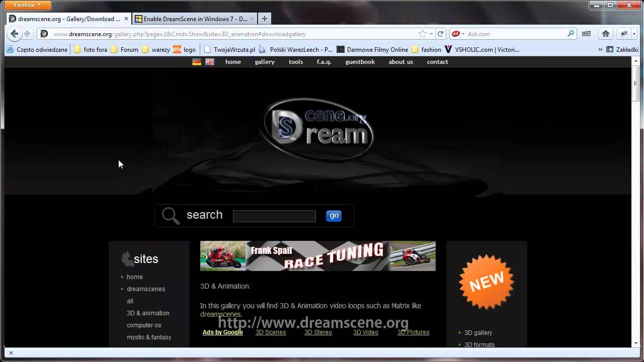Open the Często odwiedzane bookmark
644x362 pixels.
click(x=37, y=49)
